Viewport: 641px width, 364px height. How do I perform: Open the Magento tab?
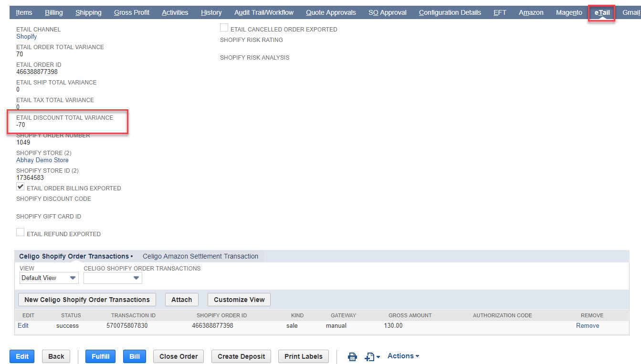coord(569,12)
